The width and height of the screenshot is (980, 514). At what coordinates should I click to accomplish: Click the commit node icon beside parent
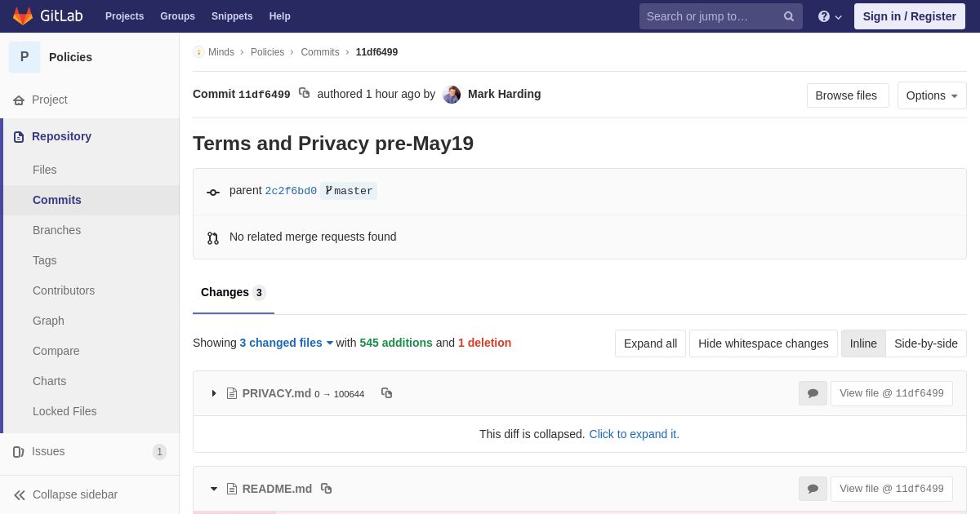point(213,193)
